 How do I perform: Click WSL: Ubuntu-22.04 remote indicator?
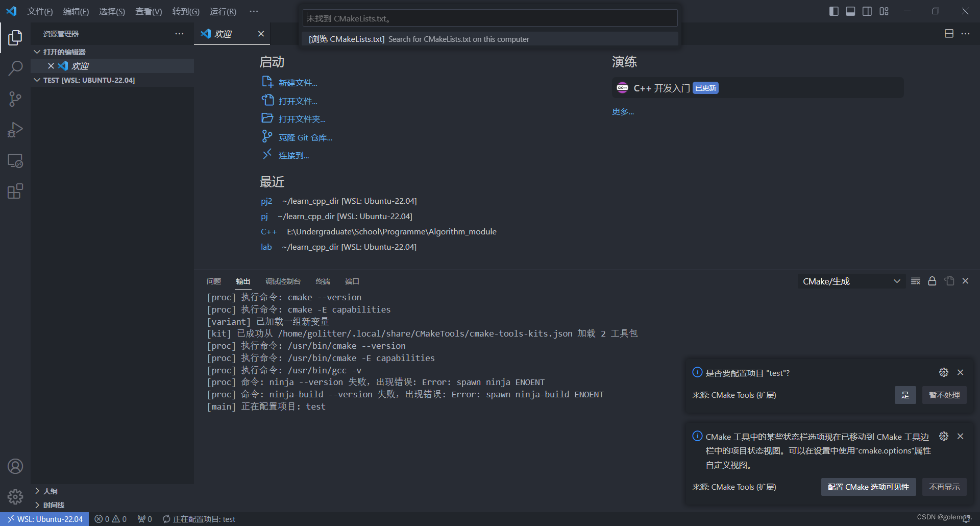(x=44, y=519)
